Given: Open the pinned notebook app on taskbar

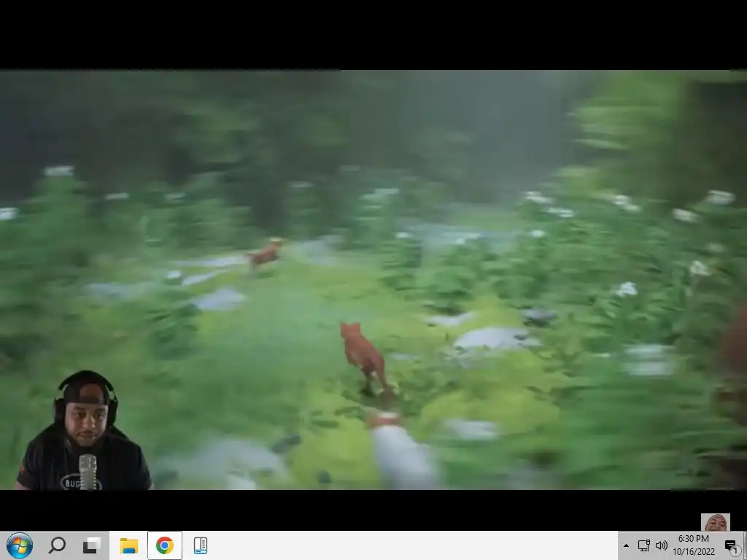Looking at the screenshot, I should 201,545.
